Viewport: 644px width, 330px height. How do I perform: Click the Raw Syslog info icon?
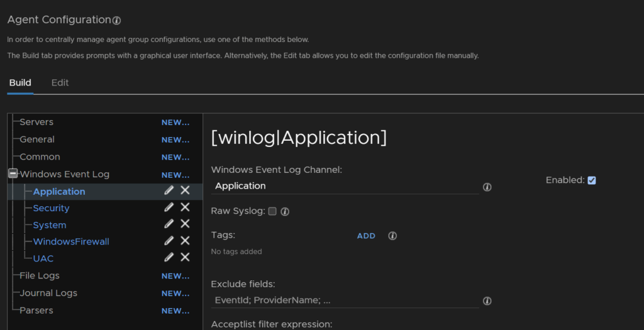285,211
